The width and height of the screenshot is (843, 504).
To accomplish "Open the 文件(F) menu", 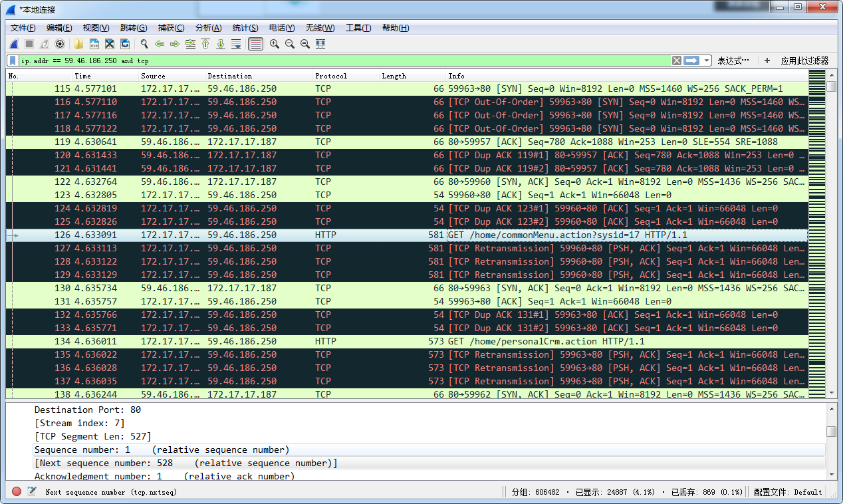I will point(23,28).
